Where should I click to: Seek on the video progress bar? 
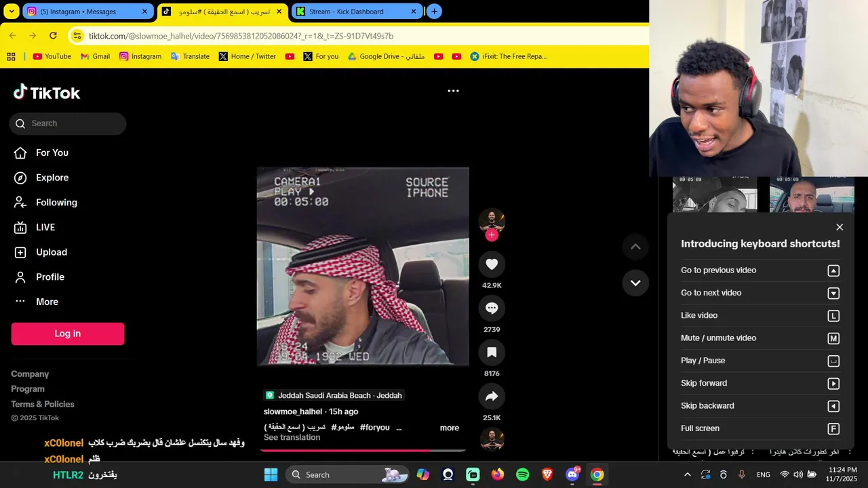click(x=363, y=450)
